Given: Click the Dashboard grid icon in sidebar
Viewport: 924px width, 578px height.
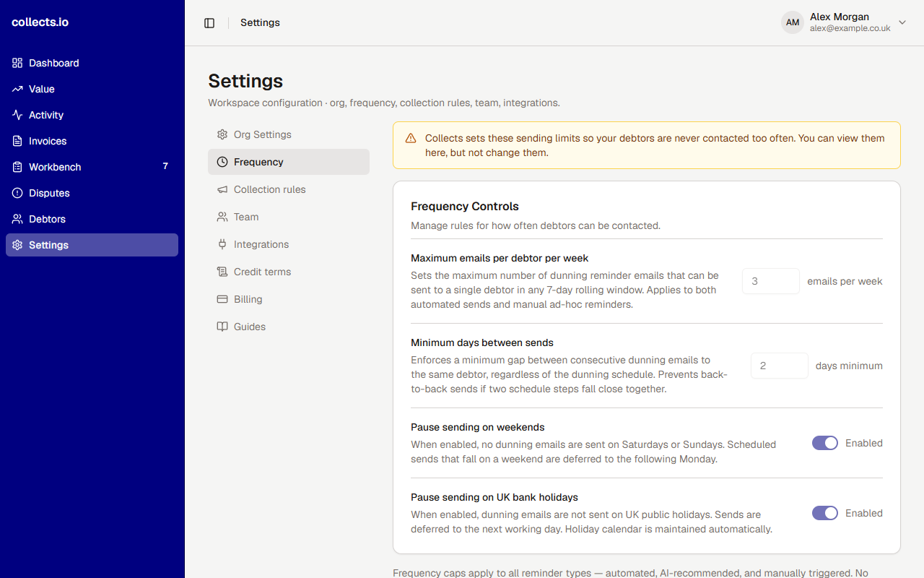Looking at the screenshot, I should tap(17, 63).
